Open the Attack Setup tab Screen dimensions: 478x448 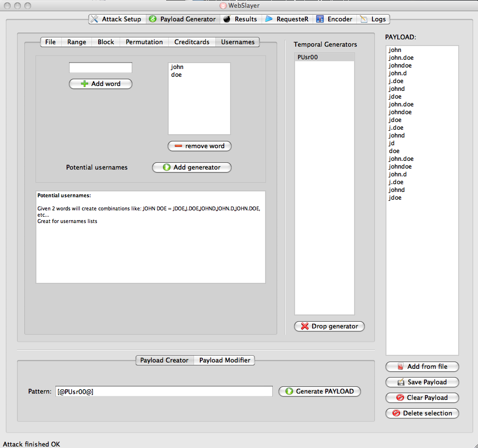click(117, 19)
